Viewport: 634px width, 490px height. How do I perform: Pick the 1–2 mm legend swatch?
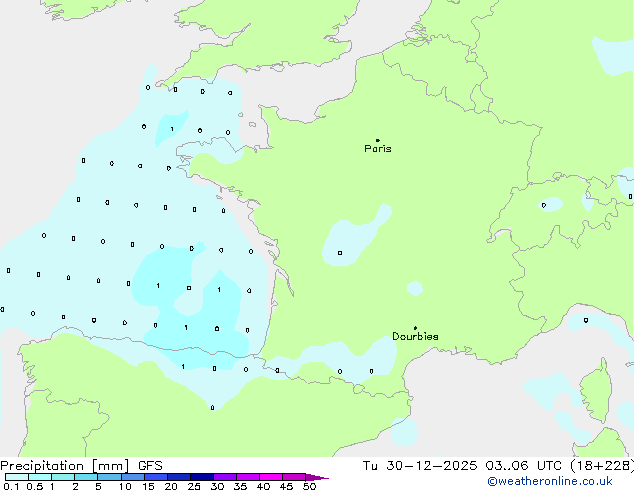(x=63, y=477)
